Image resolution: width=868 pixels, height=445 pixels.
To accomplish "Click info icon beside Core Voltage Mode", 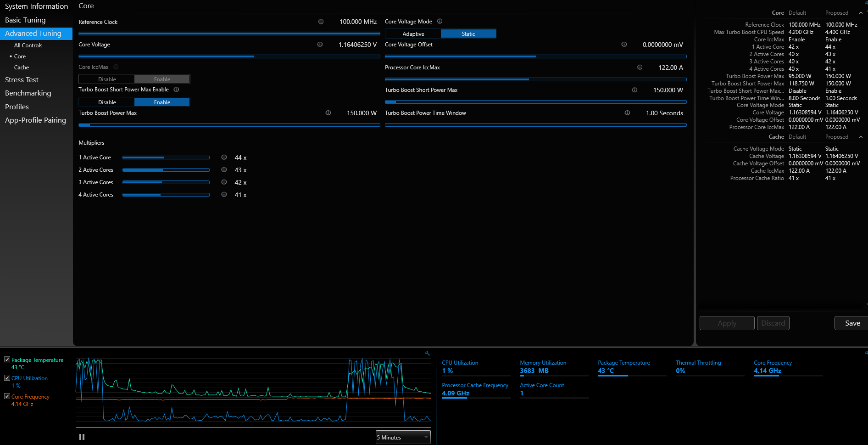I will pyautogui.click(x=440, y=21).
